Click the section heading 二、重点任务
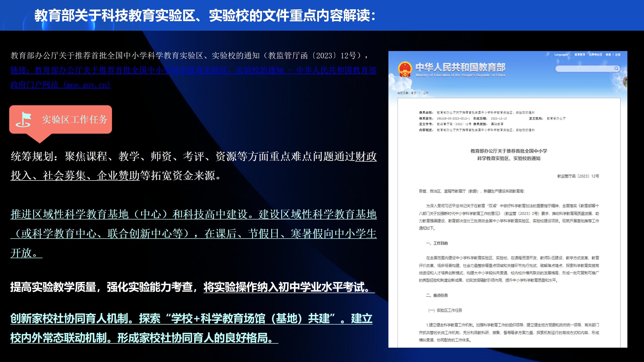Screen dimensions: 644x362 pyautogui.click(x=437, y=295)
